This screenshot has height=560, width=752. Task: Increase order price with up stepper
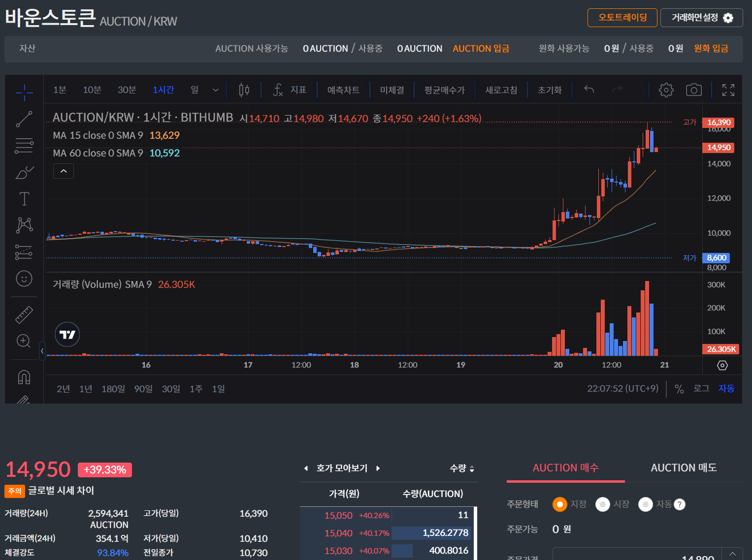coord(732,554)
